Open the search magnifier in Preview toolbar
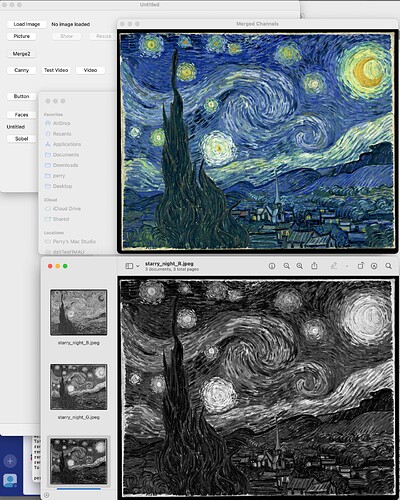Viewport: 400px width, 500px height. pos(389,266)
